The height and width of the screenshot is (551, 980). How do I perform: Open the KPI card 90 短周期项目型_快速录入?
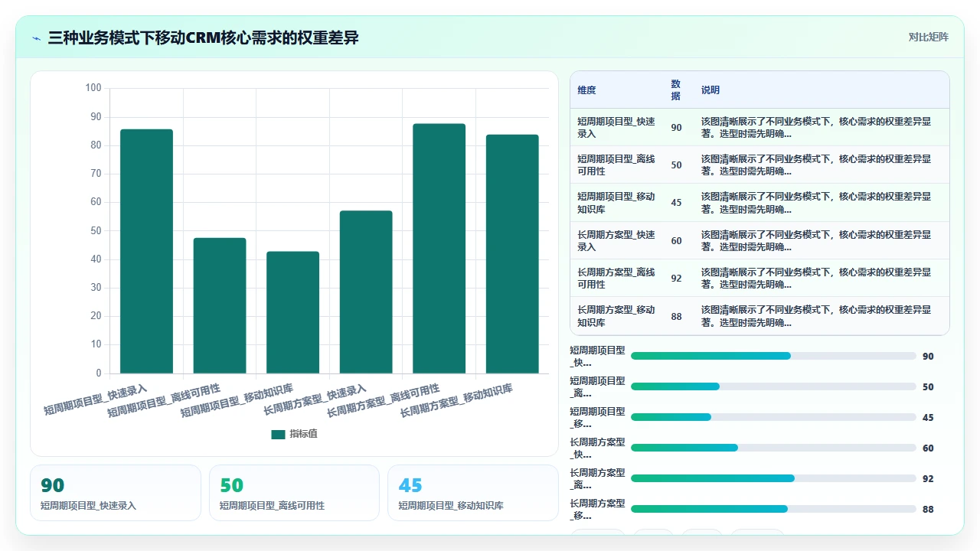pos(116,493)
